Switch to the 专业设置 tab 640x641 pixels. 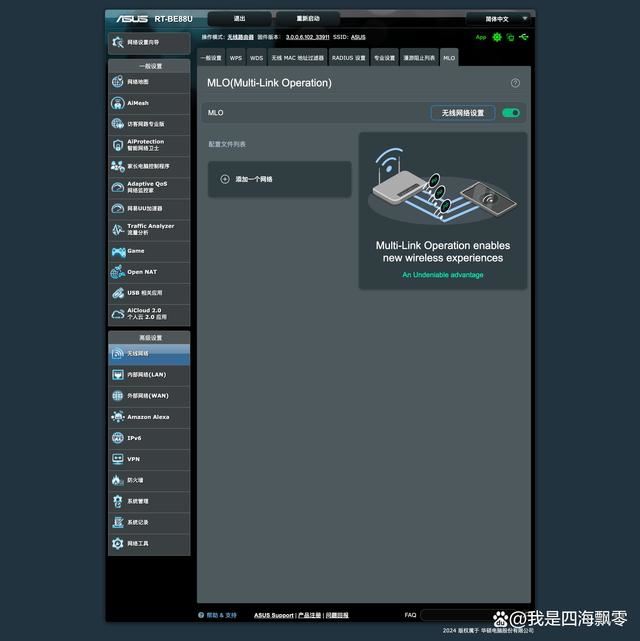(385, 58)
